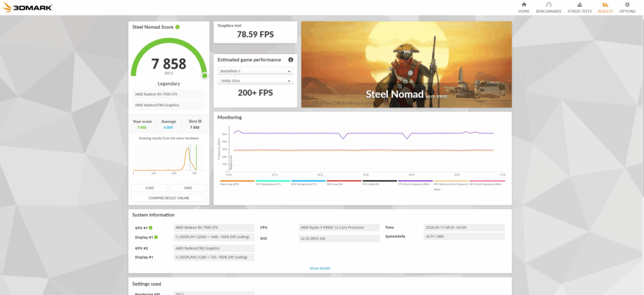Click the Average score 6 800

point(169,128)
